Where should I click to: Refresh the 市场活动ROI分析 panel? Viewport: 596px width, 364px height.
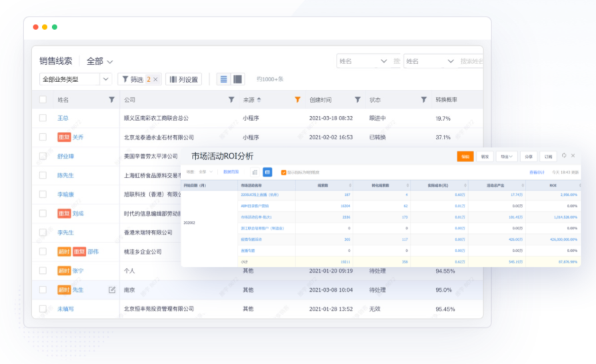tap(564, 156)
